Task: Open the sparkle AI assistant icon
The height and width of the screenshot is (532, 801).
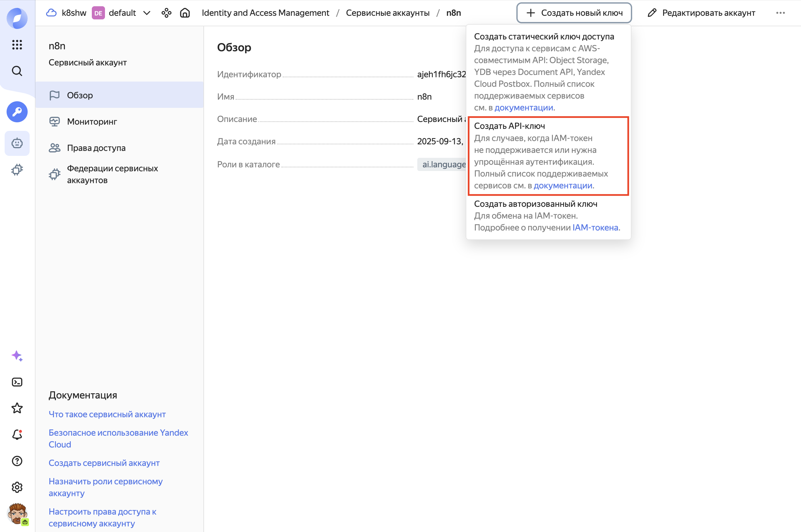Action: click(17, 356)
